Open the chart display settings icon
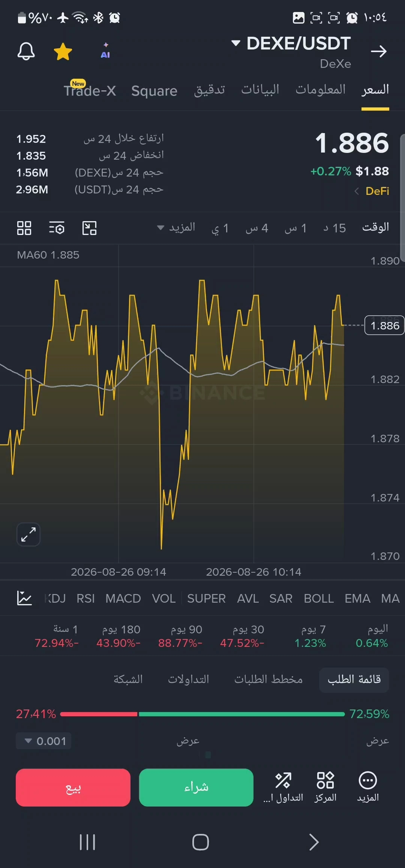This screenshot has width=405, height=868. [x=57, y=228]
